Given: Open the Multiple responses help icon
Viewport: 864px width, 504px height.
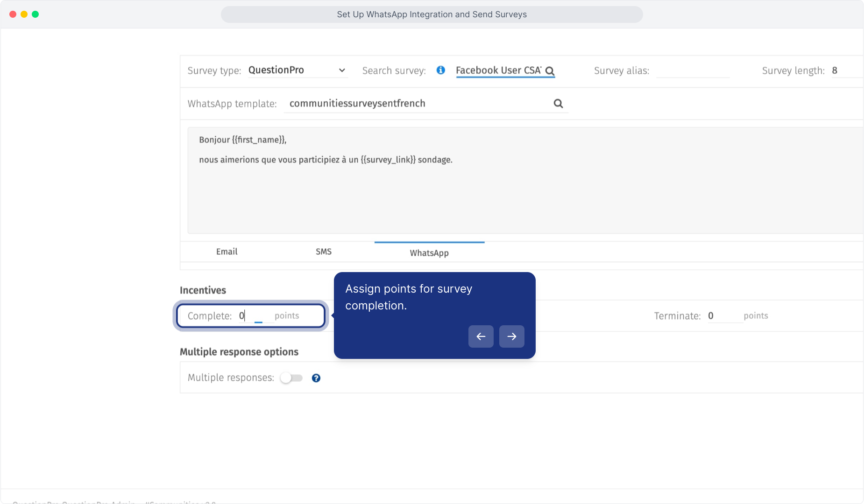Looking at the screenshot, I should click(x=316, y=378).
